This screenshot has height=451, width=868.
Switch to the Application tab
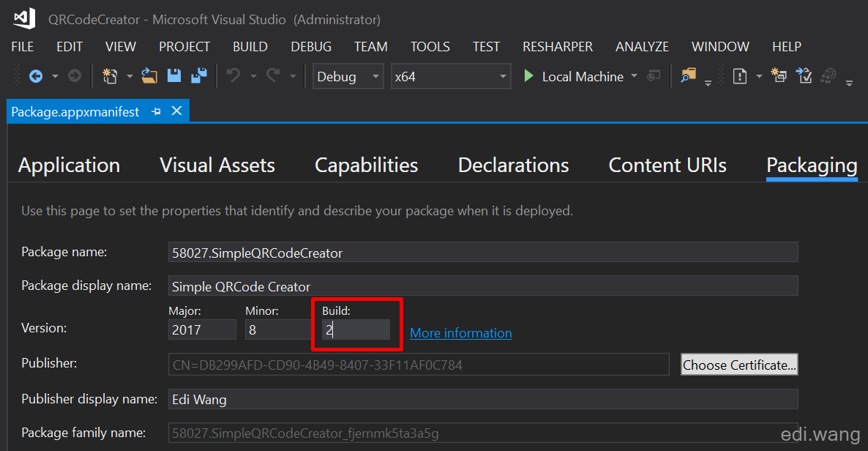pos(70,165)
